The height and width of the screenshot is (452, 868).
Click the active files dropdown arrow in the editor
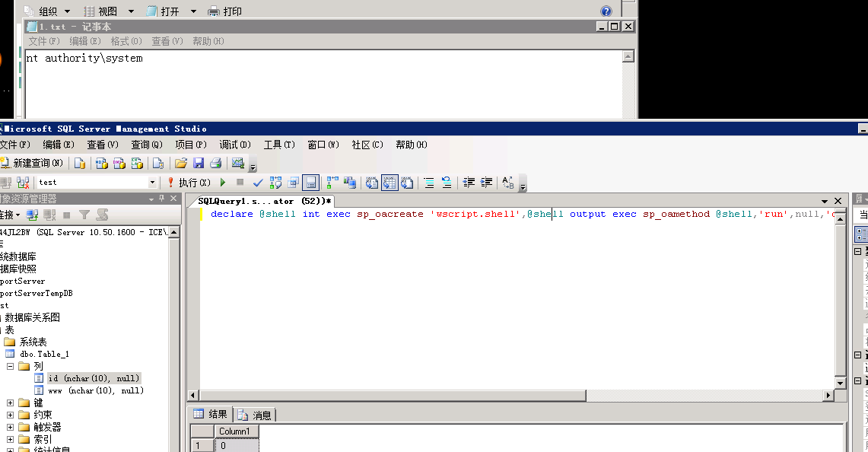point(825,201)
